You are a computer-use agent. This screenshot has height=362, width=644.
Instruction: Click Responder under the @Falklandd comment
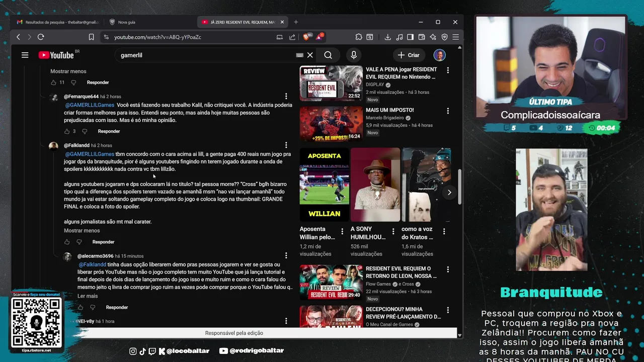point(103,242)
